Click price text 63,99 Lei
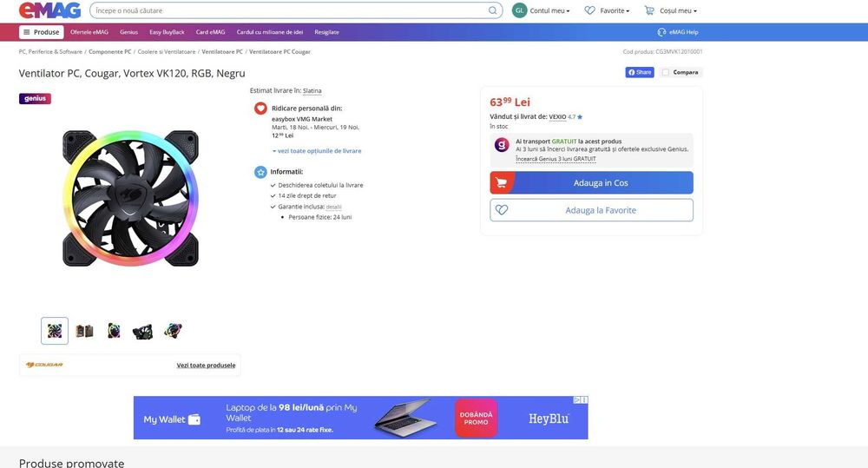The width and height of the screenshot is (868, 468). [510, 102]
